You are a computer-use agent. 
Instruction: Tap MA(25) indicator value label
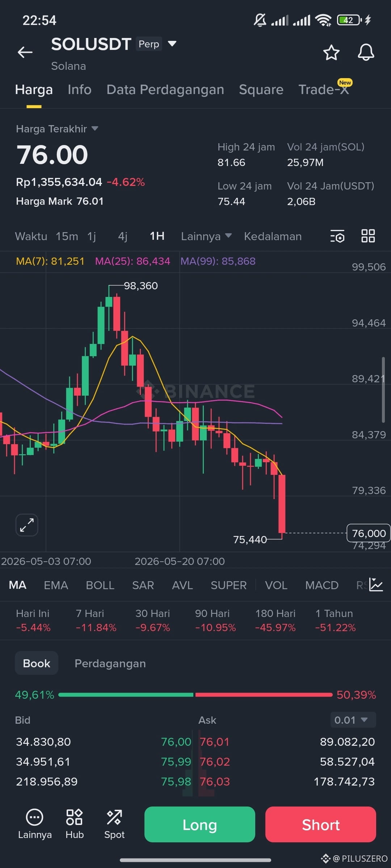pyautogui.click(x=133, y=261)
